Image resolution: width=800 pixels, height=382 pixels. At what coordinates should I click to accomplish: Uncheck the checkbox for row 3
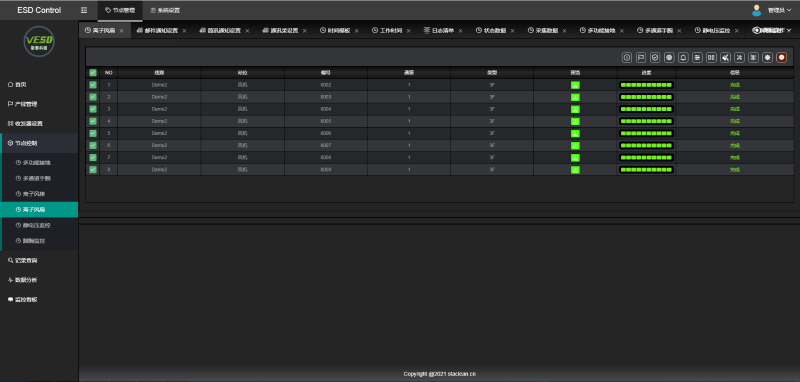(x=93, y=109)
